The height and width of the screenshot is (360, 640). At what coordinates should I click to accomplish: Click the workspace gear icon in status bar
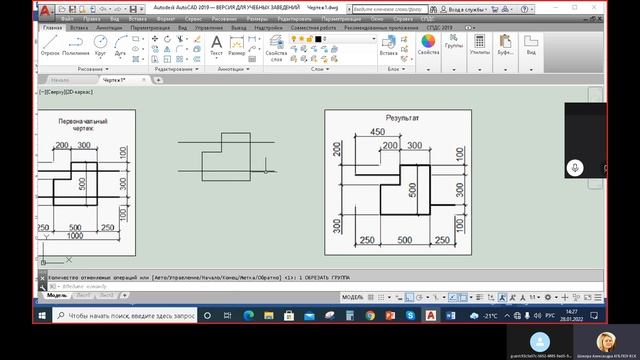point(548,298)
